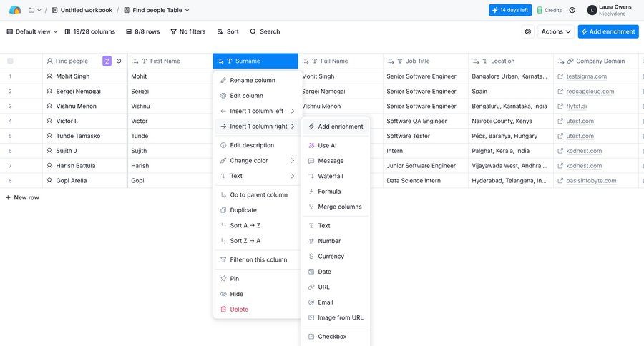Viewport: 644px width, 346px height.
Task: Expand Insert 1 column right submenu
Action: [x=258, y=127]
